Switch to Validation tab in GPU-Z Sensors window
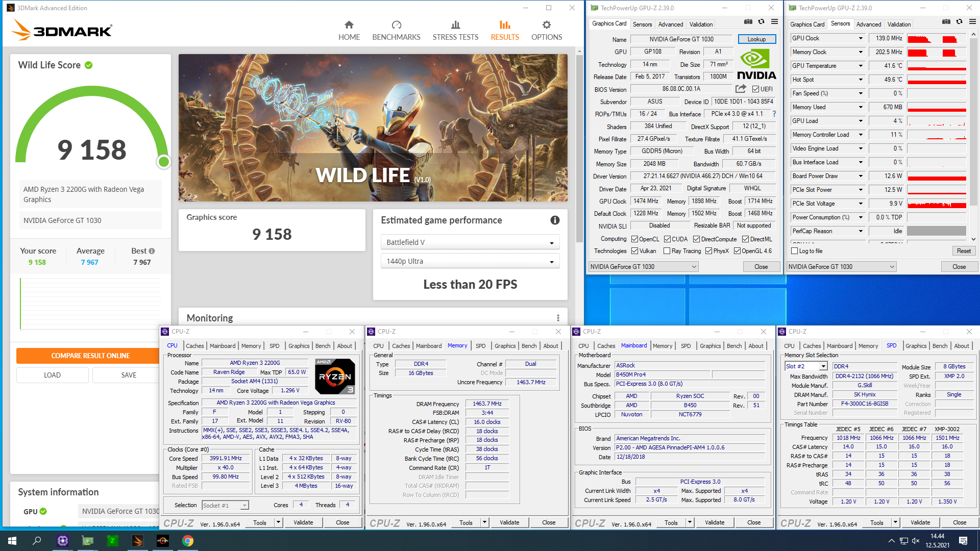 [898, 24]
